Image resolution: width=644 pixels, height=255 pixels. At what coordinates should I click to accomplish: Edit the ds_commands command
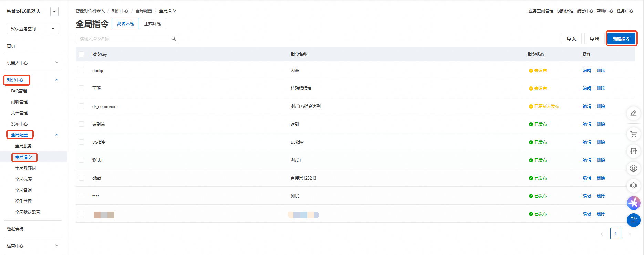587,106
